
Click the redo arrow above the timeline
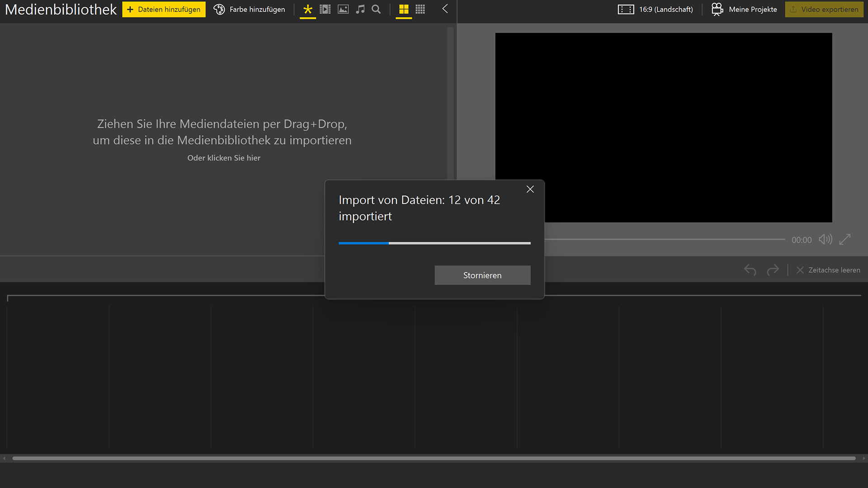(x=773, y=270)
